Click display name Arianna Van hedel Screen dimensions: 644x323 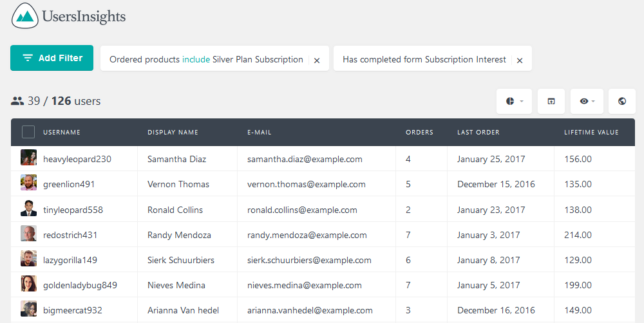(183, 310)
